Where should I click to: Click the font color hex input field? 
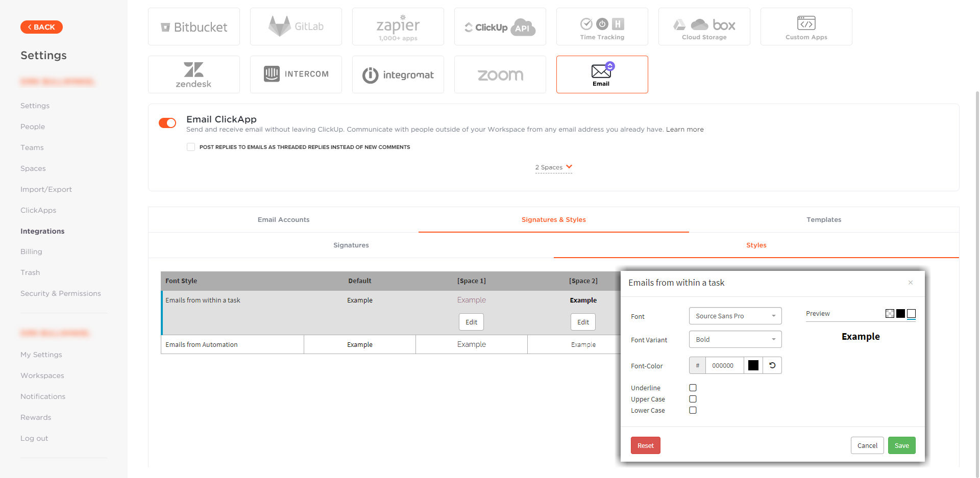[x=725, y=365]
